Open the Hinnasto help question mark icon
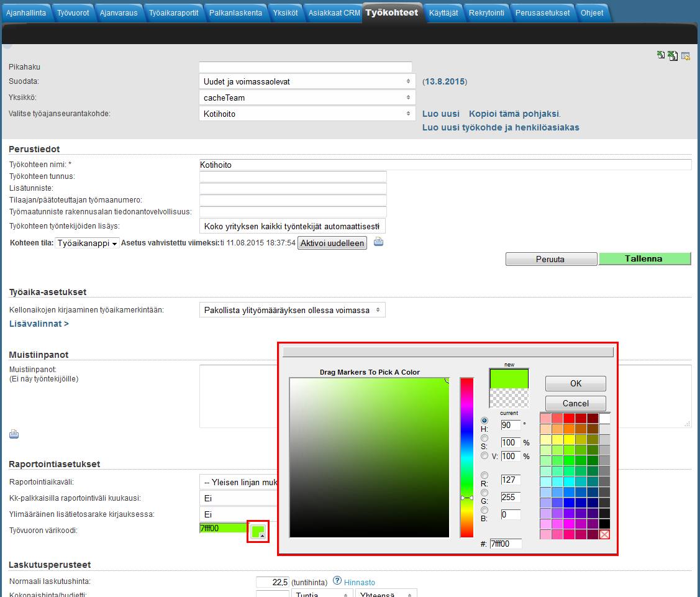Screen dimensions: 700x597 point(337,581)
